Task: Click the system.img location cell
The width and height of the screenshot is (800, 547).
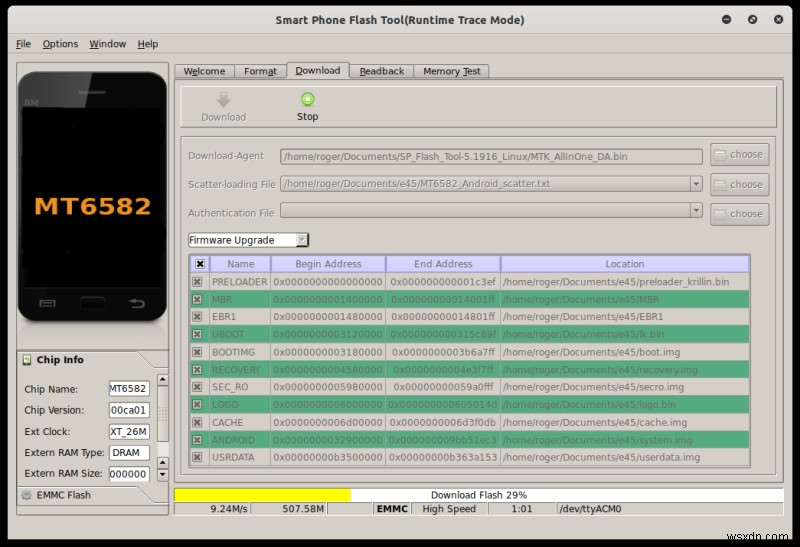Action: pos(625,440)
